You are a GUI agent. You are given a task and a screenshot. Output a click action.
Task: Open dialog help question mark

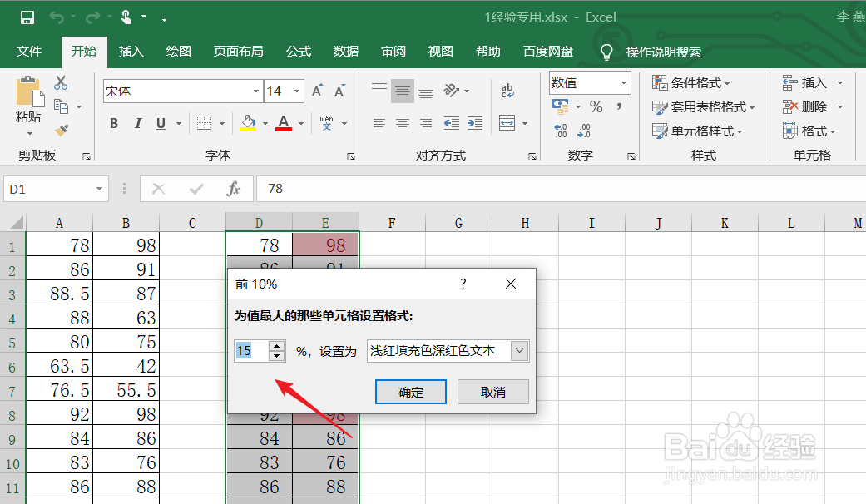click(x=463, y=284)
